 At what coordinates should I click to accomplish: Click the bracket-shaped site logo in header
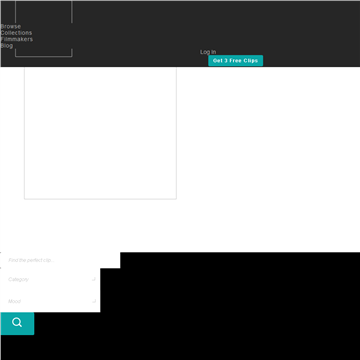(x=44, y=29)
